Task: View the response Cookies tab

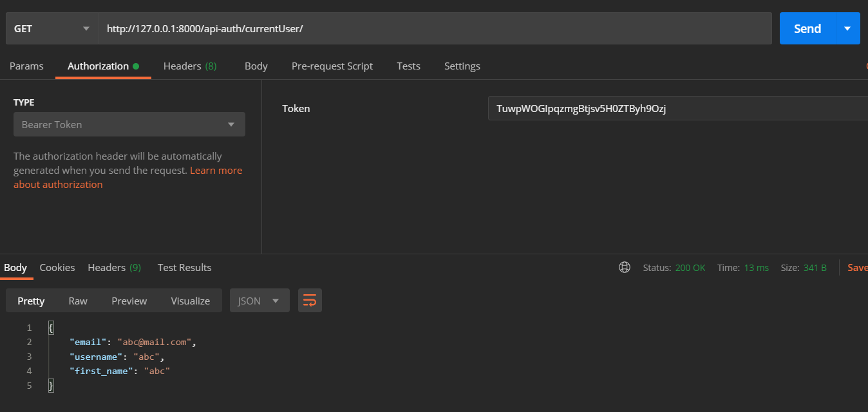Action: (x=57, y=268)
